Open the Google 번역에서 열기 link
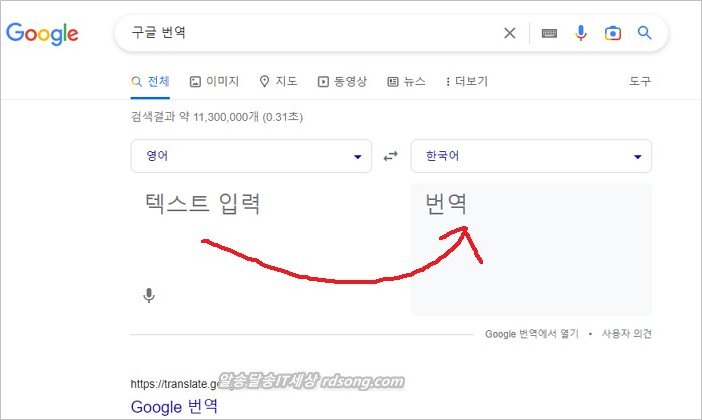Image resolution: width=702 pixels, height=420 pixels. [x=532, y=334]
